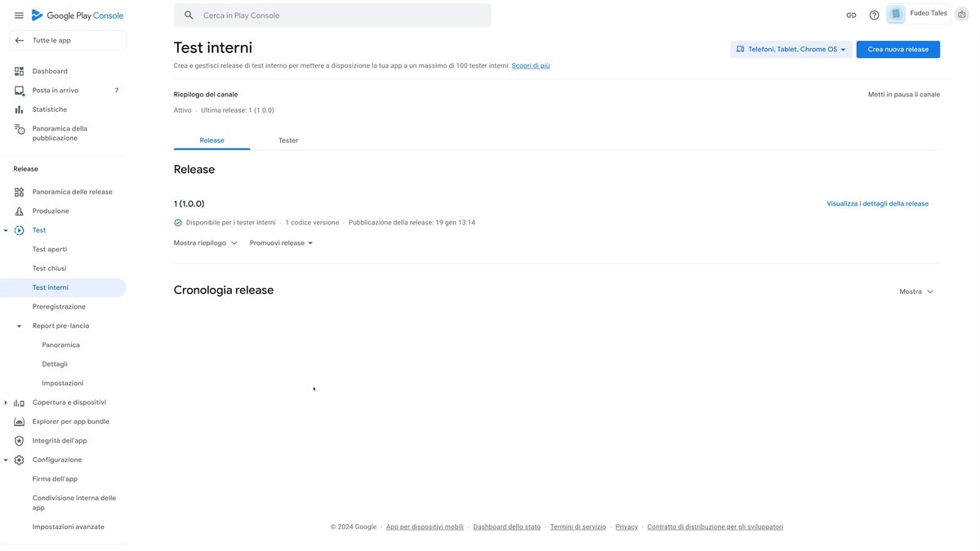Click the Fudeo Tales app avatar
This screenshot has height=551, width=980.
896,14
